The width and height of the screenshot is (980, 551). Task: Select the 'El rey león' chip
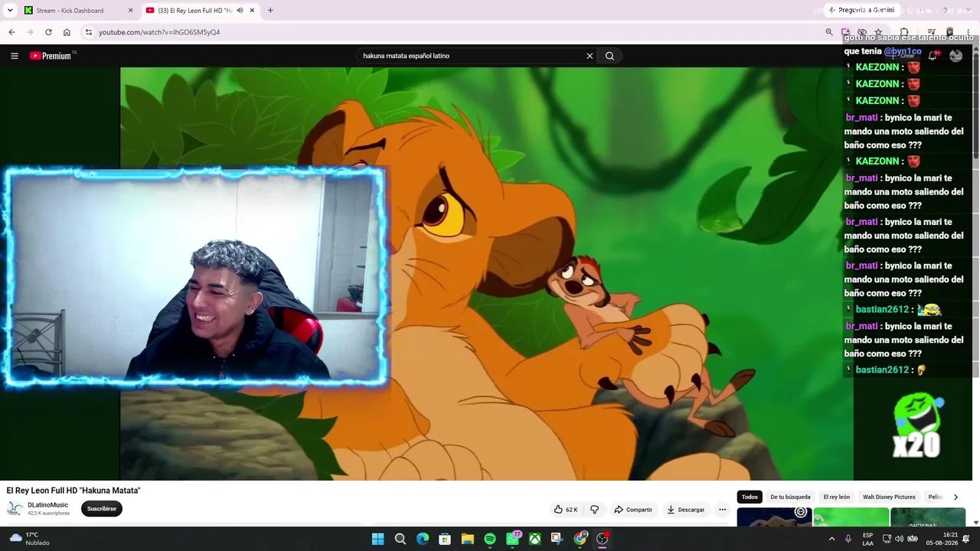point(837,497)
